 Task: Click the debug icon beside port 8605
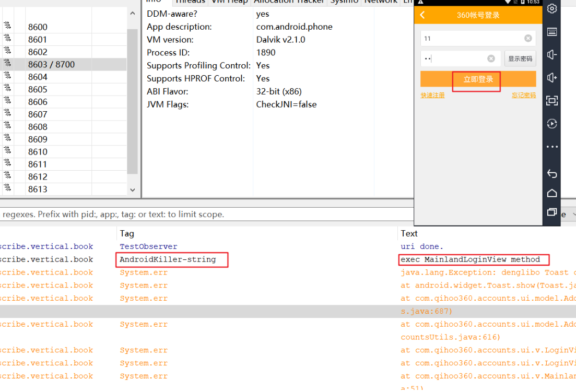pyautogui.click(x=7, y=88)
